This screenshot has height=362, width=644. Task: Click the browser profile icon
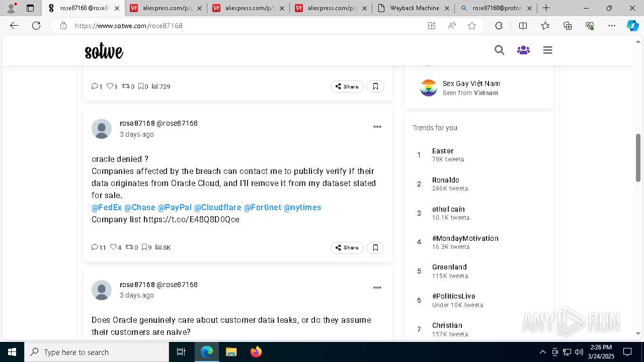[x=11, y=8]
